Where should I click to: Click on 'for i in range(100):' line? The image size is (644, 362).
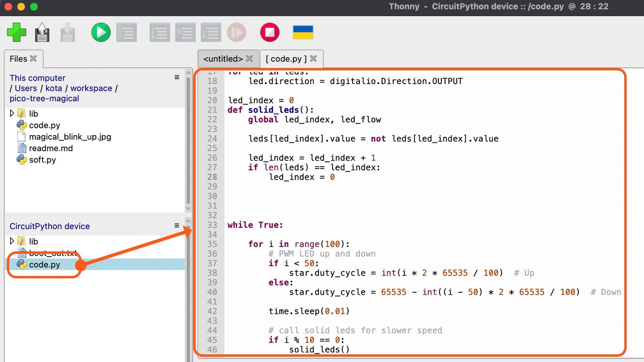[x=299, y=244]
